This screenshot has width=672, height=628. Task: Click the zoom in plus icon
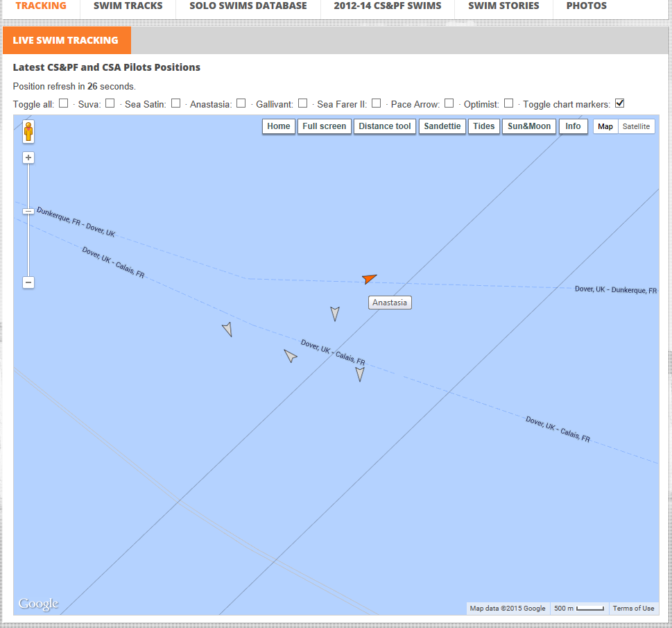28,158
